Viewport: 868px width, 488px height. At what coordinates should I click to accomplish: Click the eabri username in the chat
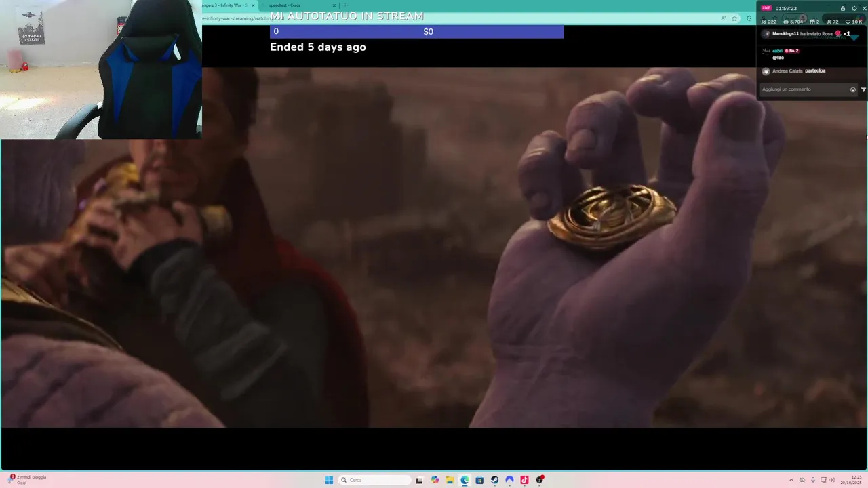[777, 51]
